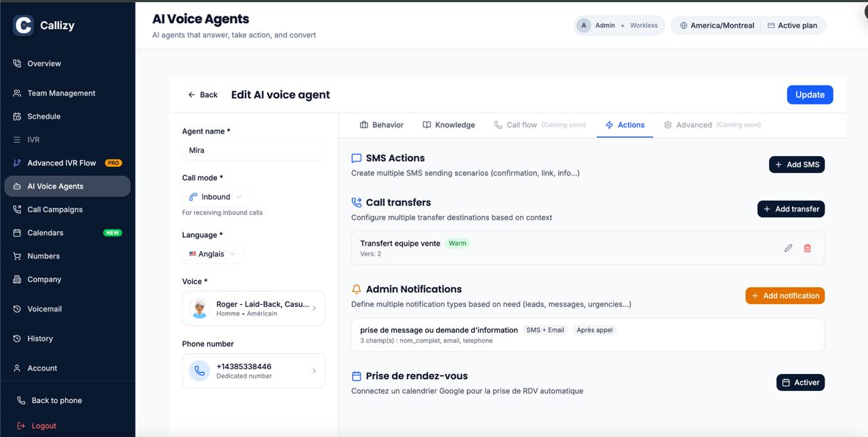
Task: Switch to the Behavior tab
Action: coord(382,125)
